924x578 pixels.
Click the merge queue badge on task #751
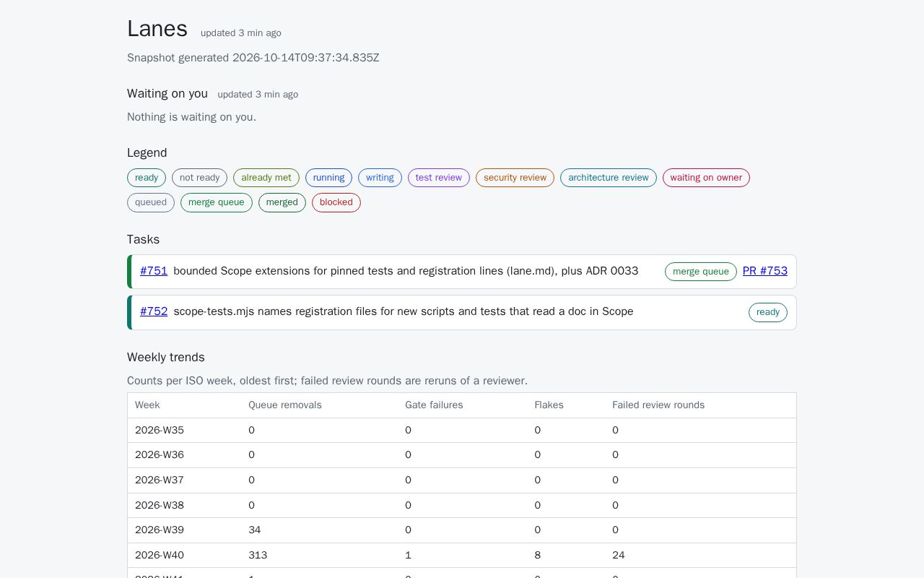(701, 272)
